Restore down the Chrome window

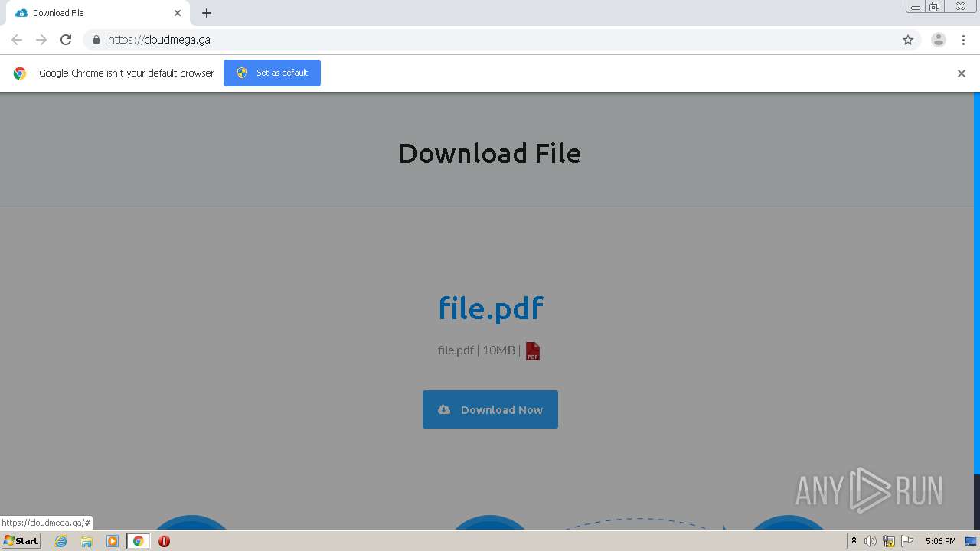935,7
